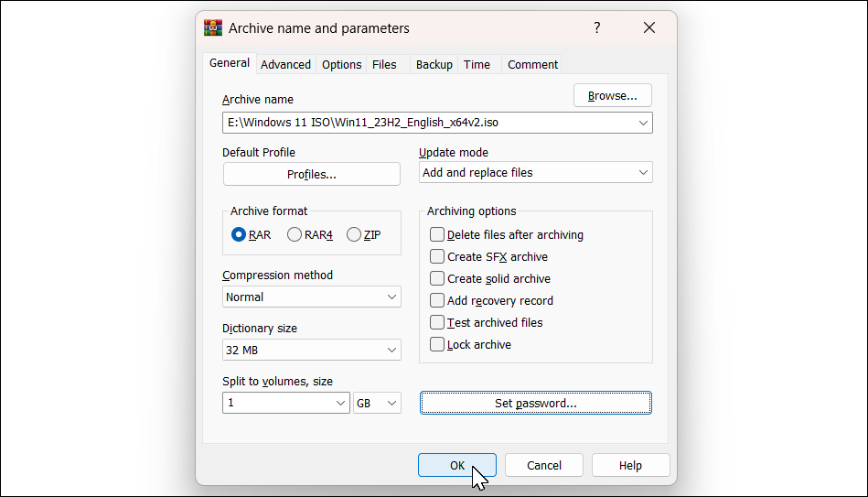Select the ZIP archive format
Image resolution: width=868 pixels, height=497 pixels.
click(x=354, y=235)
